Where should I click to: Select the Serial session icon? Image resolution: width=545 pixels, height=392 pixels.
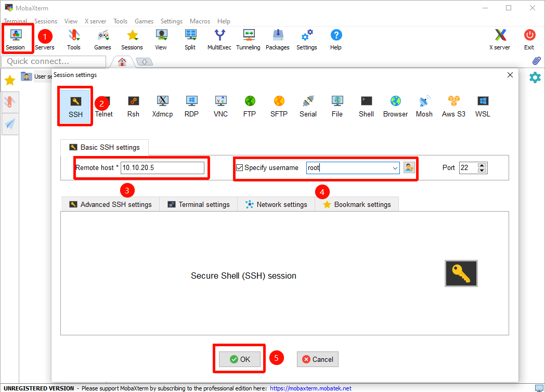[x=308, y=106]
